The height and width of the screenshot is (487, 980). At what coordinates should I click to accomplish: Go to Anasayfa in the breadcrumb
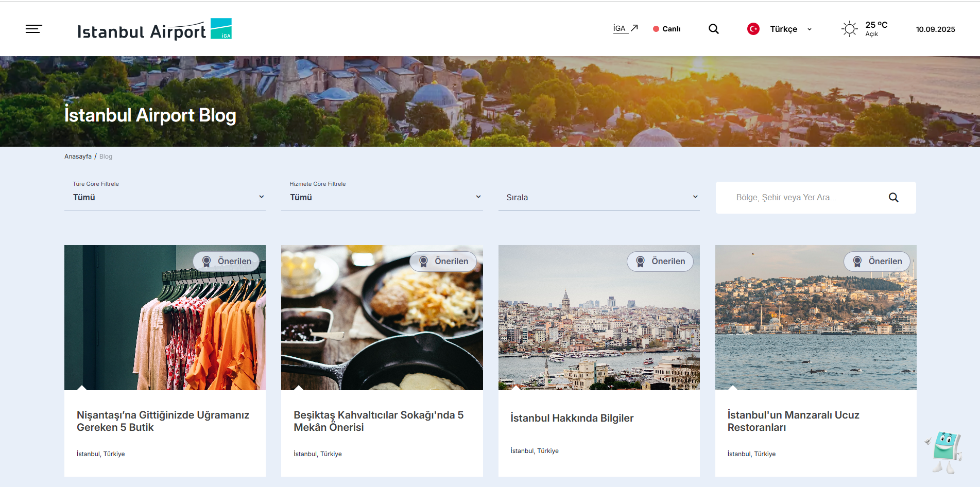click(x=78, y=156)
